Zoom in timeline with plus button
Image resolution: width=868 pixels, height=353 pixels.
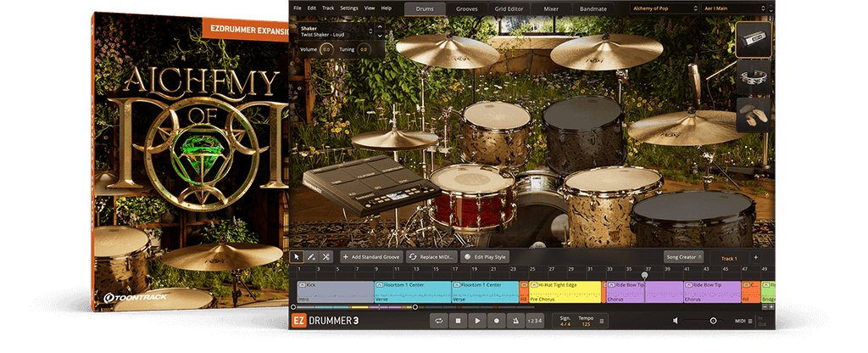(x=771, y=306)
